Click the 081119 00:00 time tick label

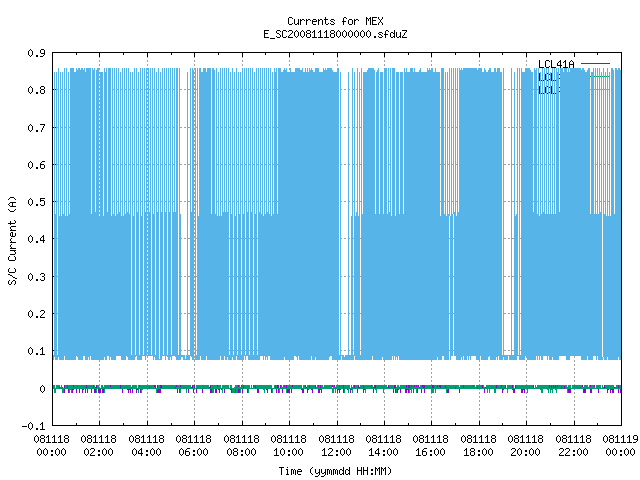tap(620, 446)
